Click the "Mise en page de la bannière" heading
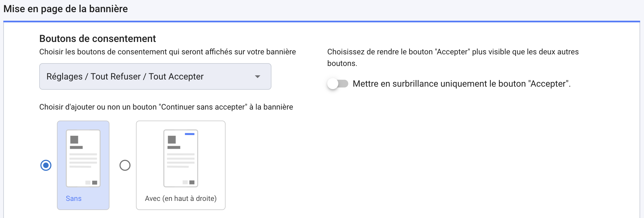Viewport: 644px width, 218px height. [x=65, y=9]
